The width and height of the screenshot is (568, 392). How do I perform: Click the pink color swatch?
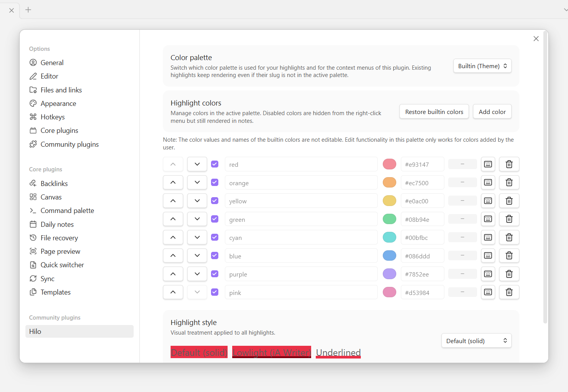[389, 292]
